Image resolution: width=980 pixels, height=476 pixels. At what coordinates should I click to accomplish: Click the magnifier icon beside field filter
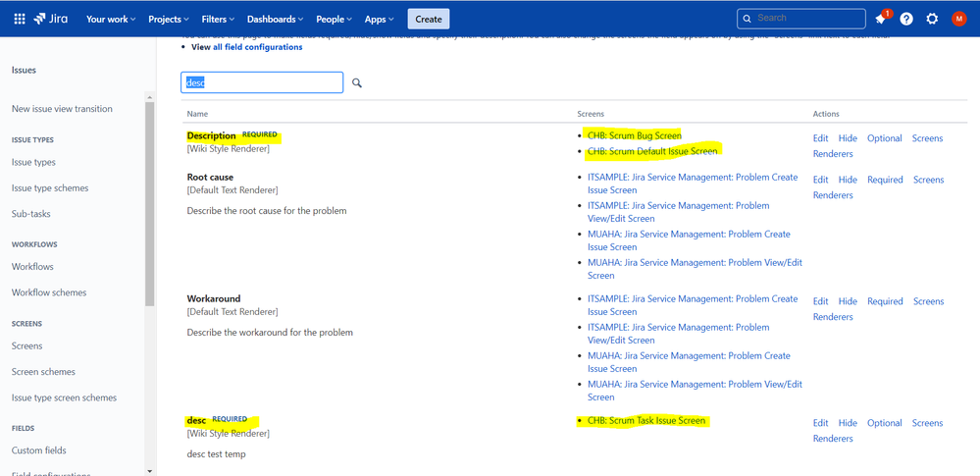tap(357, 82)
